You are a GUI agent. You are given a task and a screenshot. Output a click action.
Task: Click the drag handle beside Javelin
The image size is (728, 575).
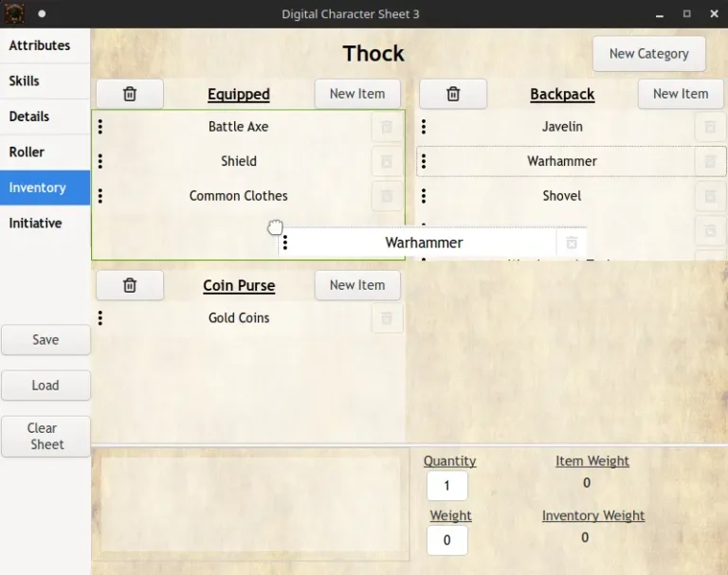(x=424, y=127)
